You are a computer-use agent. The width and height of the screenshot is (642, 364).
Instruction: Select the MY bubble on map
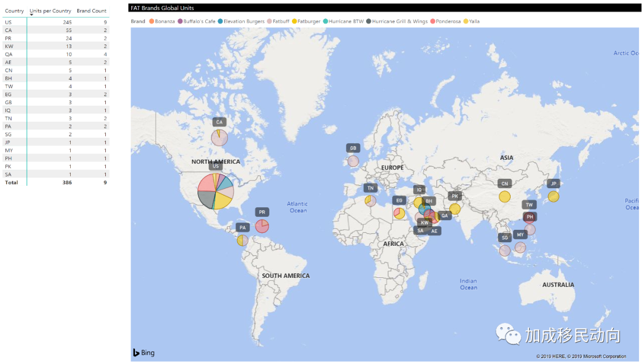520,248
